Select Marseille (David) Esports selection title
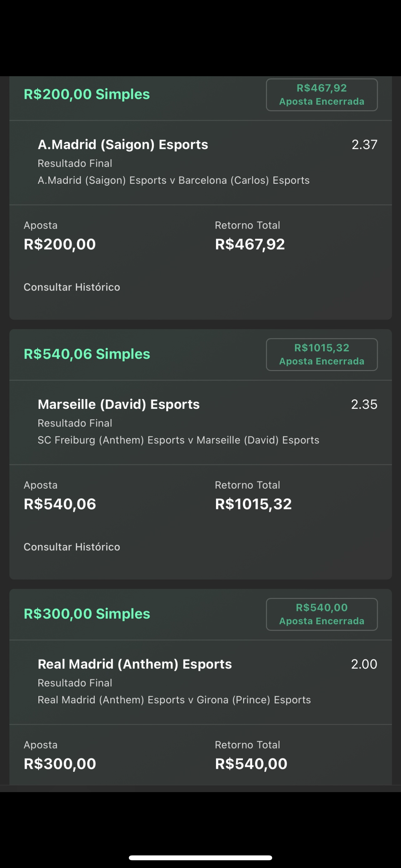Viewport: 401px width, 868px height. (x=118, y=404)
